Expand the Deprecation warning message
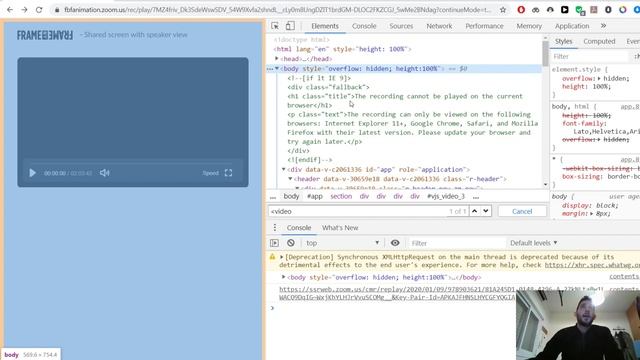Screen dimensions: 640x360 click(x=281, y=257)
